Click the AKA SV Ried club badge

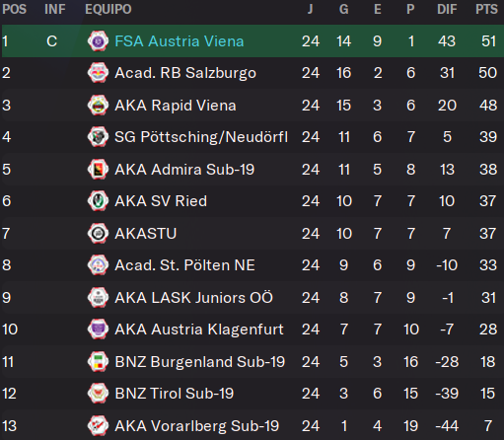click(98, 201)
